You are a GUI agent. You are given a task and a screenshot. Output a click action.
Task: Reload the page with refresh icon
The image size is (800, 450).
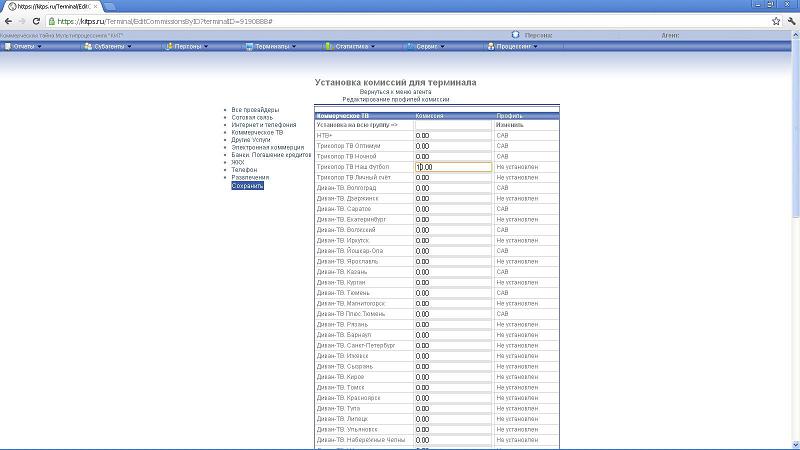pos(36,21)
